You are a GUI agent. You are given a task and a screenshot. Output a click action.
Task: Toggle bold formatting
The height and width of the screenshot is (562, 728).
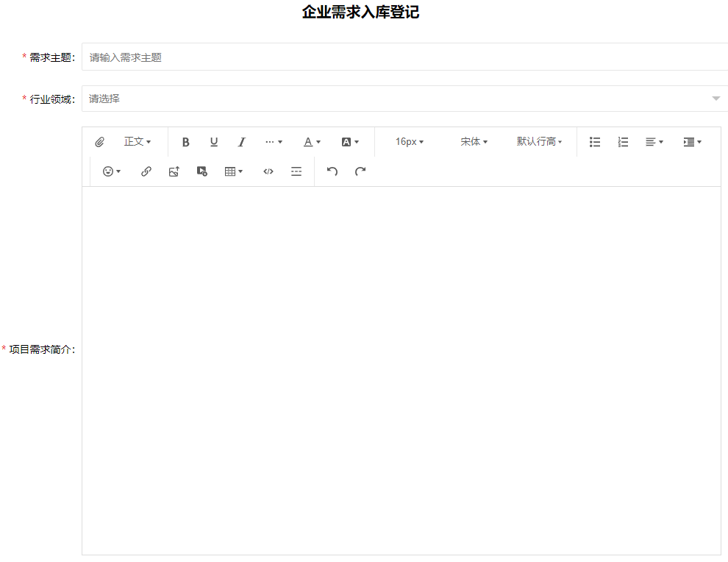pos(186,142)
